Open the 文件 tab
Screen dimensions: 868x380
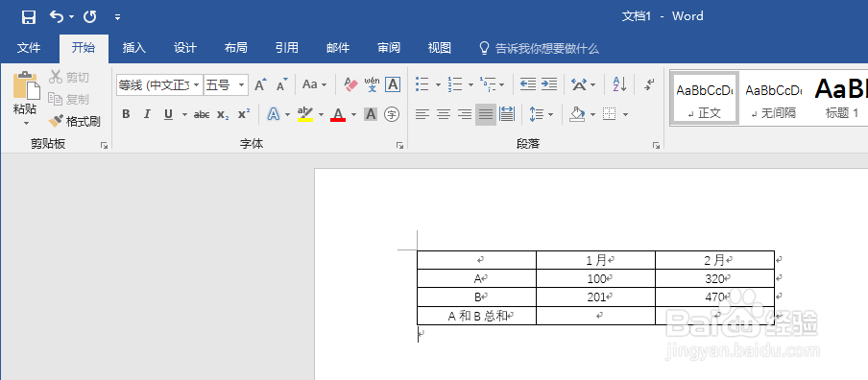(29, 48)
